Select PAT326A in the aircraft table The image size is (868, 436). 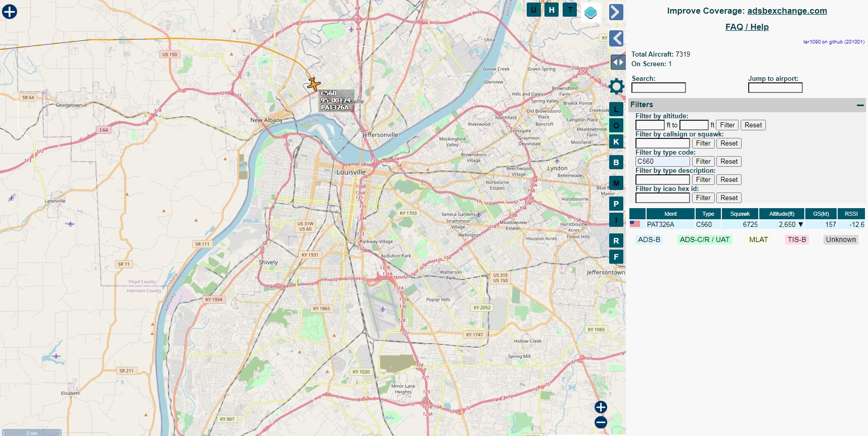tap(747, 224)
